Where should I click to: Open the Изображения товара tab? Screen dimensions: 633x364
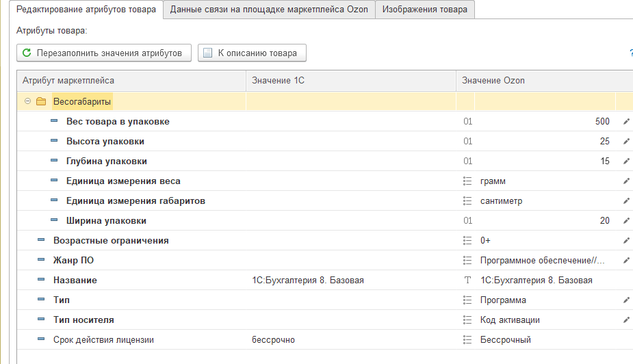425,10
